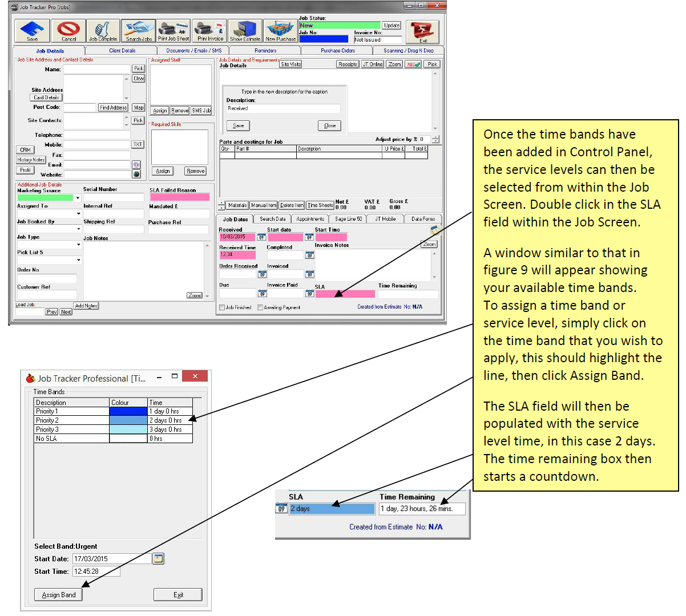Open the calendar next to Invoice Paid

coord(309,293)
